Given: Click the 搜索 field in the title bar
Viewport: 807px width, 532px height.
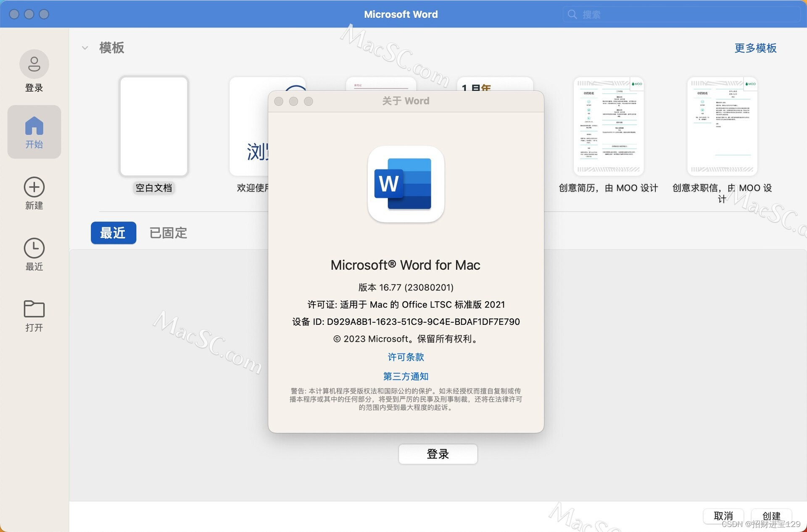Looking at the screenshot, I should (681, 14).
